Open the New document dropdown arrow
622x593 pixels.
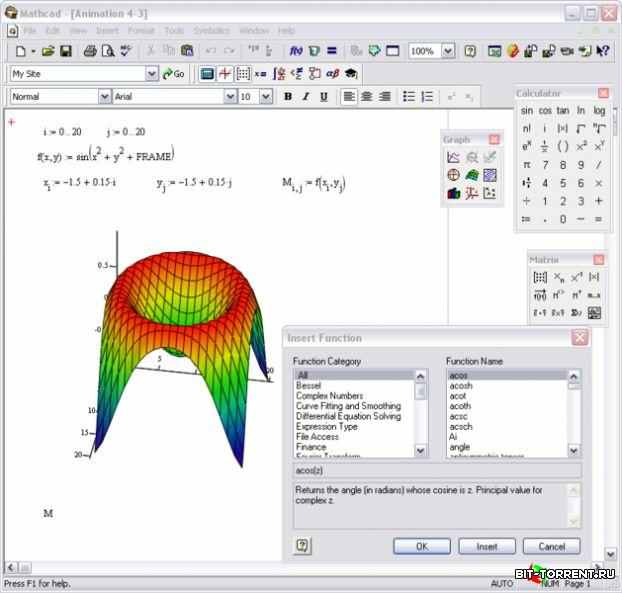click(33, 51)
